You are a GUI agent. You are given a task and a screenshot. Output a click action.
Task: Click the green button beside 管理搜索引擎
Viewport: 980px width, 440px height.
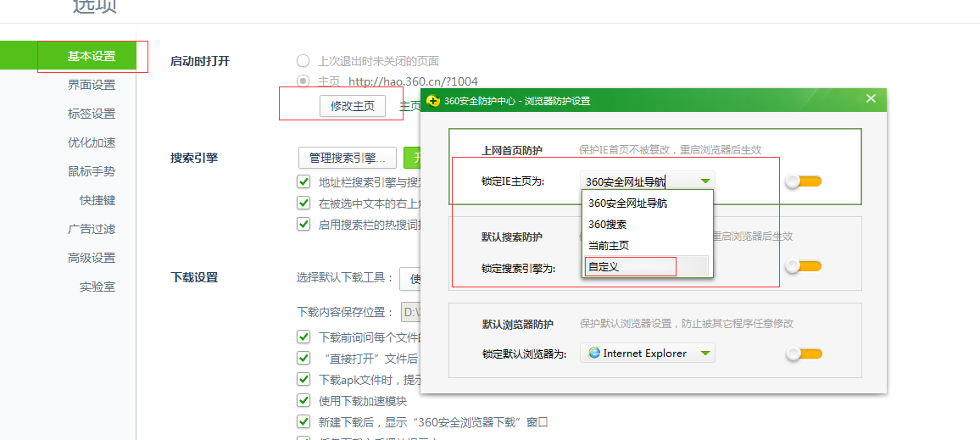tap(413, 158)
